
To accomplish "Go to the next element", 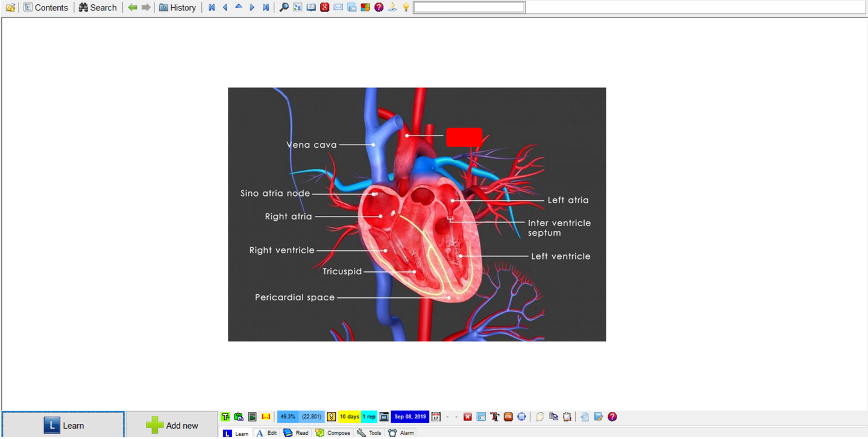I will (252, 8).
